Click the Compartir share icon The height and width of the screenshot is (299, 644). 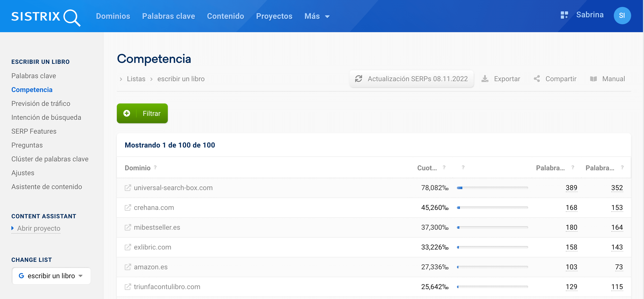point(537,79)
